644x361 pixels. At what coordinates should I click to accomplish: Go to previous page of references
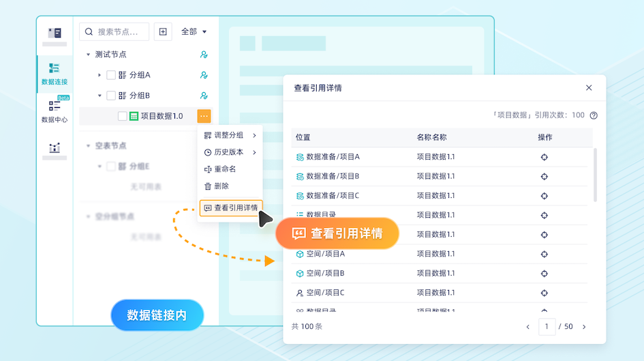pos(527,327)
